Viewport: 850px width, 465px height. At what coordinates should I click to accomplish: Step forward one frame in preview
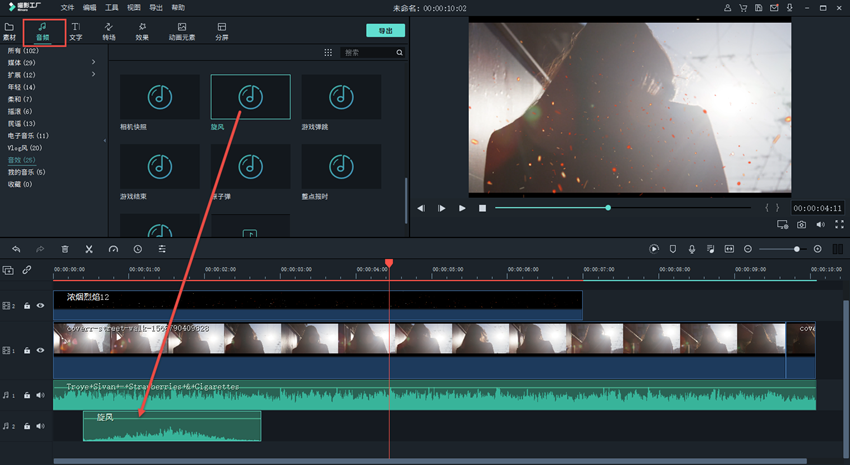(441, 208)
